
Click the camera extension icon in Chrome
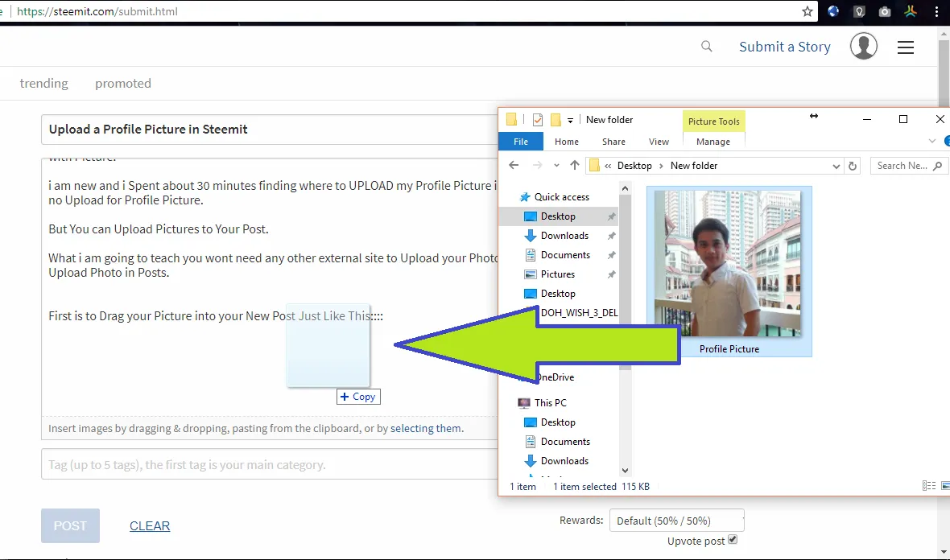(x=885, y=11)
